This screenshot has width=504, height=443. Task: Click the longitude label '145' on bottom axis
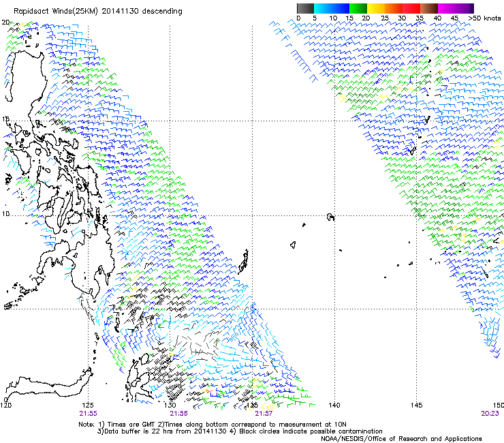coord(416,405)
